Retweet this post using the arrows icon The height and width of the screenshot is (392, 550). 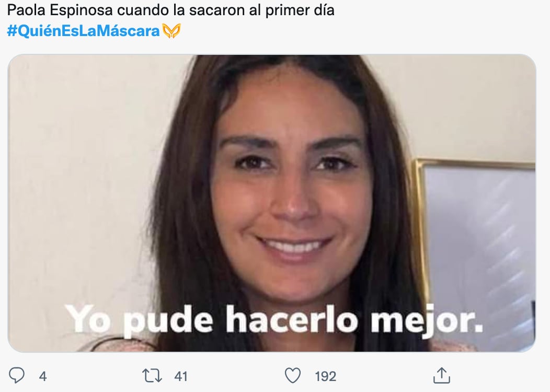[152, 375]
